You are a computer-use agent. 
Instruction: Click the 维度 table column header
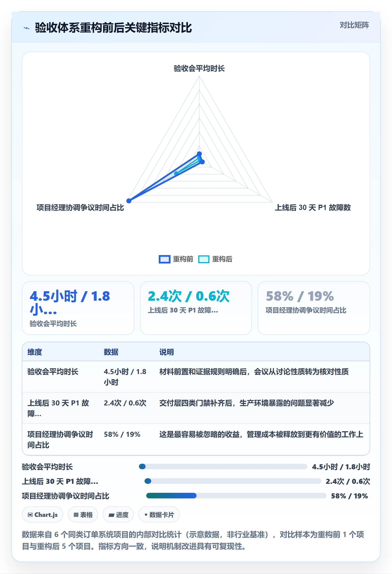(35, 352)
